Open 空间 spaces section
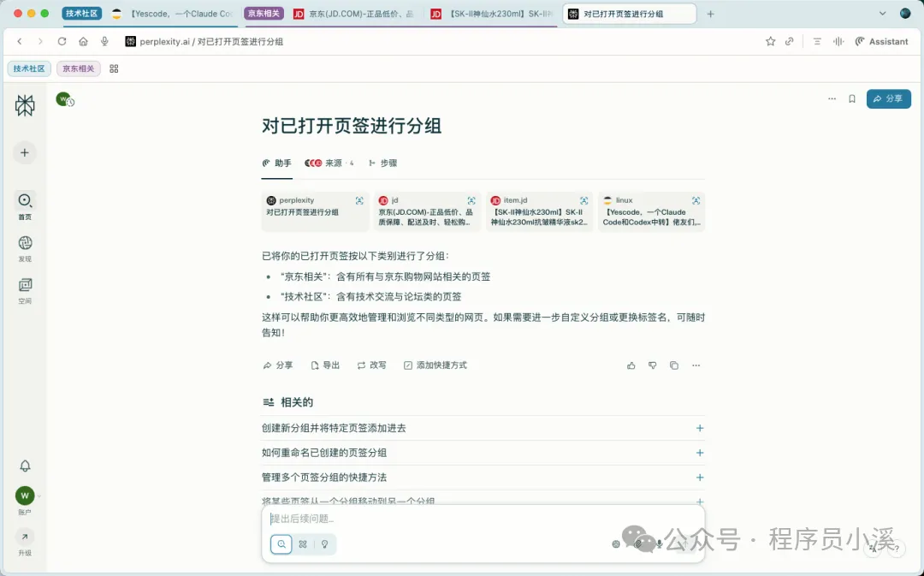This screenshot has height=576, width=924. click(x=25, y=291)
